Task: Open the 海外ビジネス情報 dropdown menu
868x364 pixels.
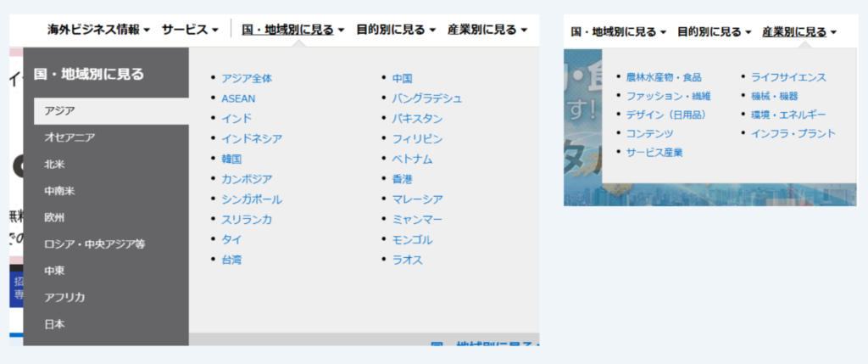Action: coord(98,30)
